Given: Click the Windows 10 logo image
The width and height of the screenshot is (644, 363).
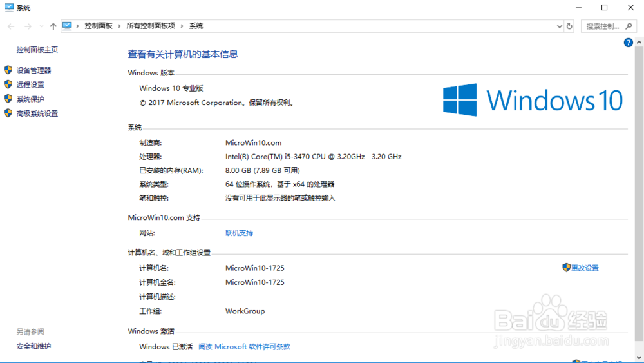Looking at the screenshot, I should (x=533, y=100).
